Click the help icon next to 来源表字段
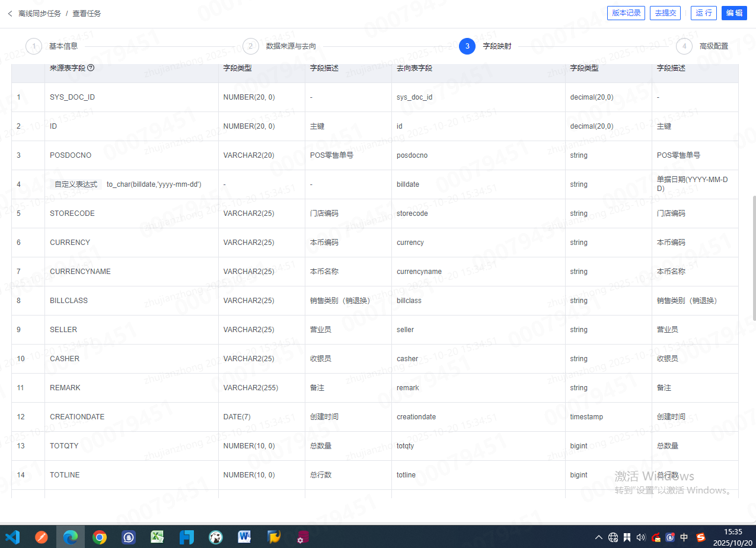Image resolution: width=756 pixels, height=548 pixels. pyautogui.click(x=91, y=68)
